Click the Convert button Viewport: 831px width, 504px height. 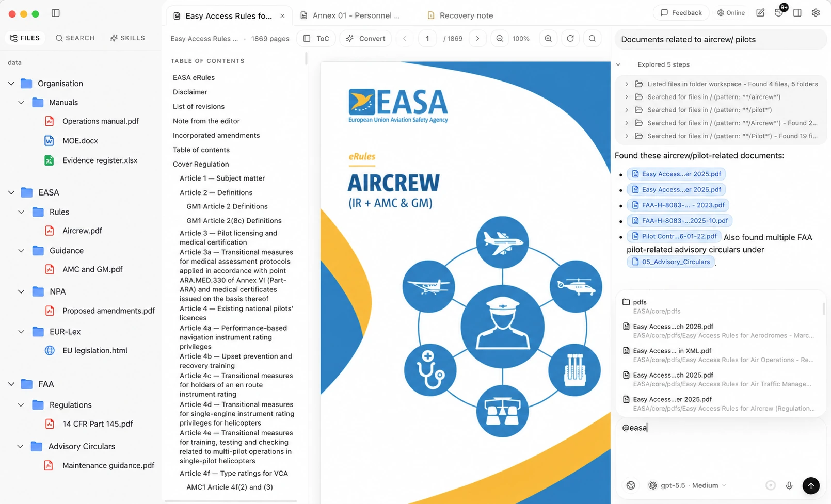coord(365,38)
